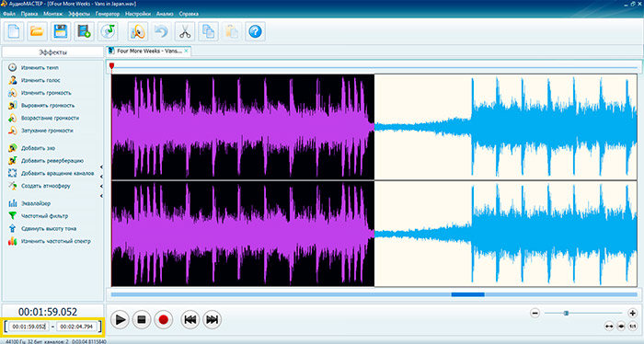Screen dimensions: 644x344
Task: Select the Изменить голос effect
Action: [x=35, y=80]
